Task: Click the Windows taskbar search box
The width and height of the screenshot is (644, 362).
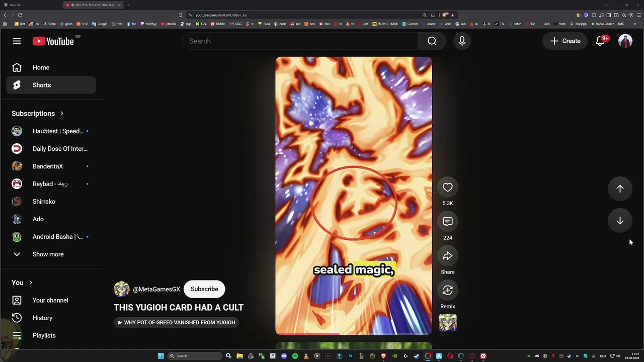Action: coord(195,356)
